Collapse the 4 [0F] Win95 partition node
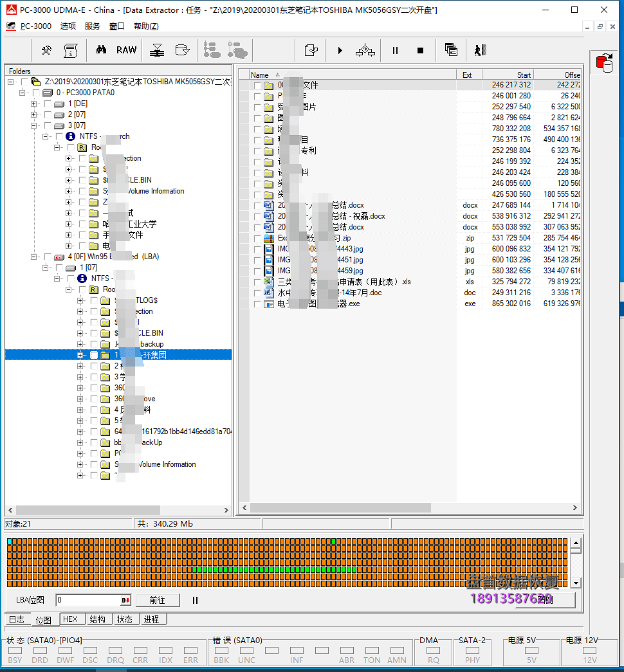Viewport: 624px width, 672px height. [x=33, y=257]
